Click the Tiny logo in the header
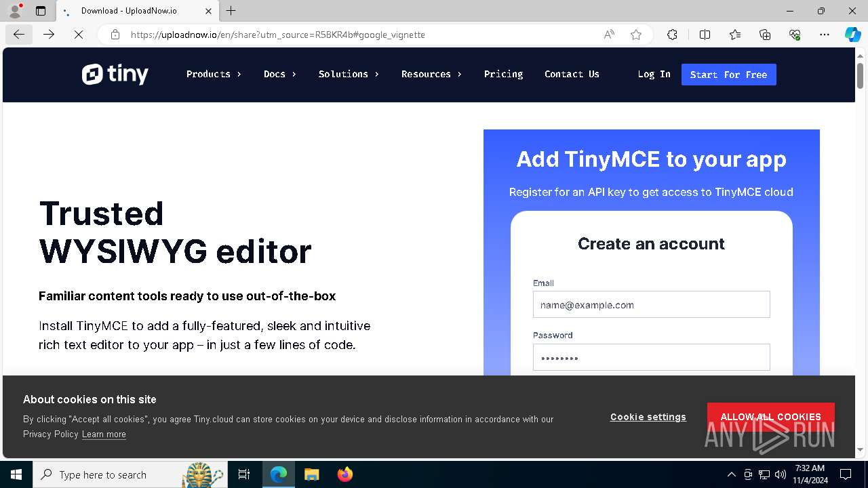The image size is (868, 488). click(115, 75)
